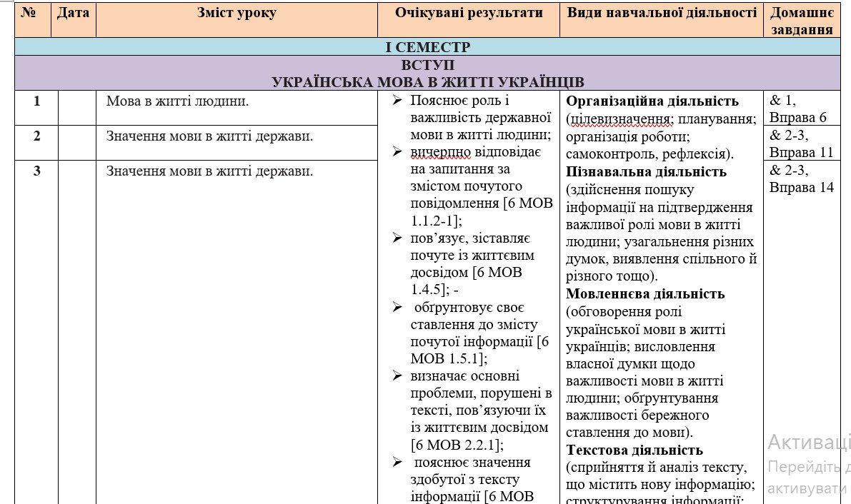Viewport: 851px width, 504px height.
Task: Click 'Вправа 14' homework cell
Action: (801, 187)
